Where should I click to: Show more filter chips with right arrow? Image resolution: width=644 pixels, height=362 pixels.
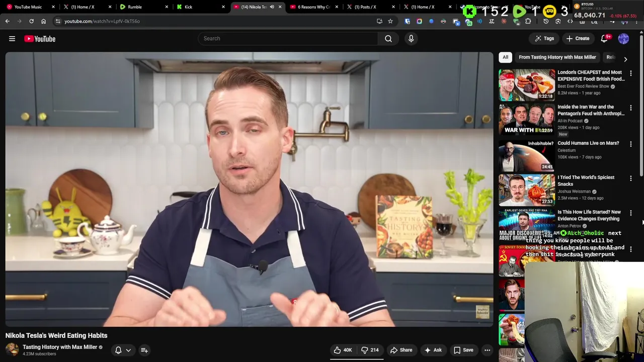(625, 59)
